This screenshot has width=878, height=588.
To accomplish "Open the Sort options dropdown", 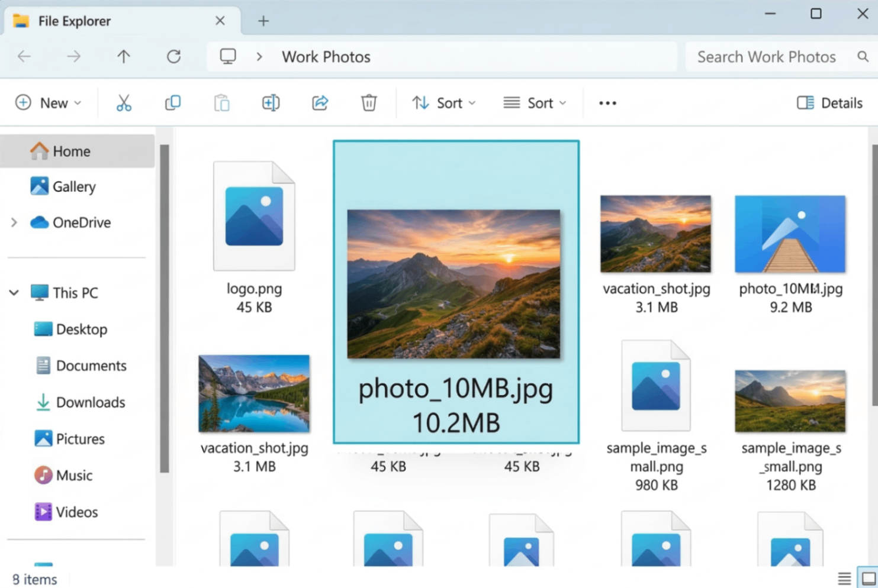I will (x=443, y=102).
